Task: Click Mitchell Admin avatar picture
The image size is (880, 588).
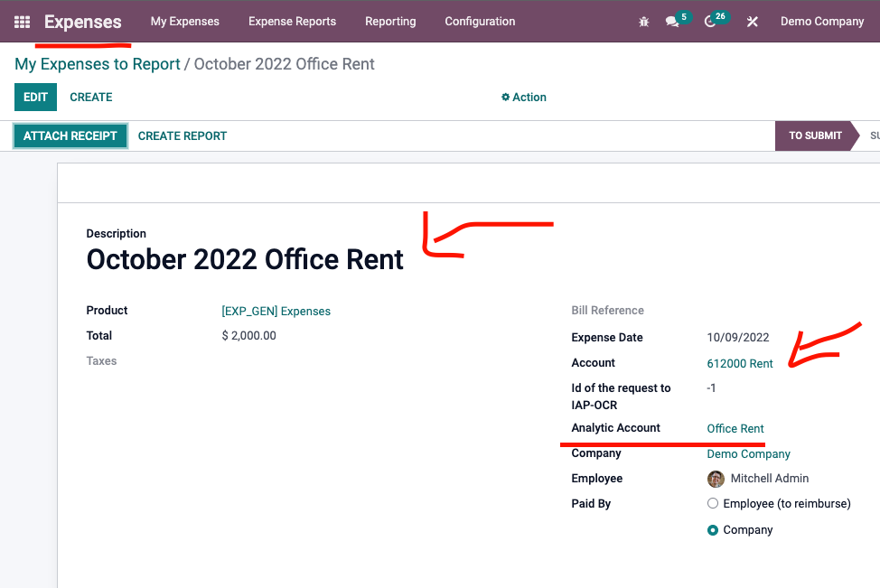Action: pyautogui.click(x=716, y=479)
